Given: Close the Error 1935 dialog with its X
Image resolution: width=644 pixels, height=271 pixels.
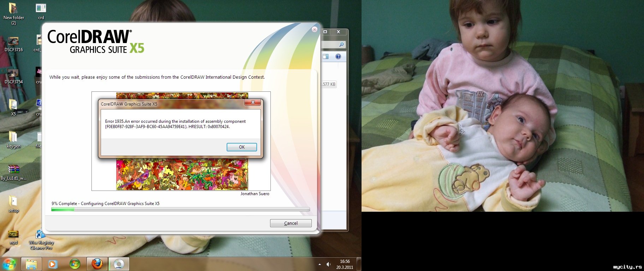Looking at the screenshot, I should [x=253, y=102].
